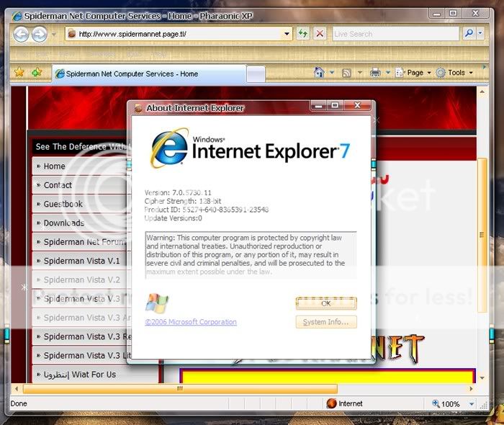Click the address bar URL field

(x=179, y=34)
